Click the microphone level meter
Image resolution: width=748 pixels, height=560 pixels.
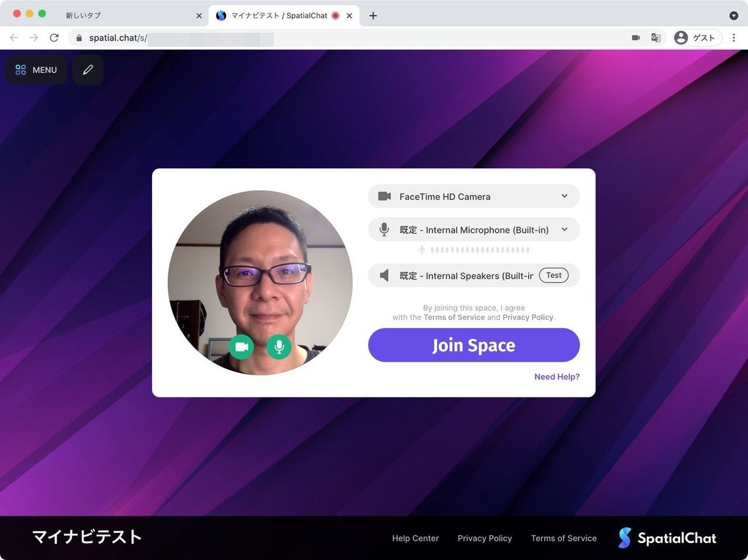[x=474, y=250]
